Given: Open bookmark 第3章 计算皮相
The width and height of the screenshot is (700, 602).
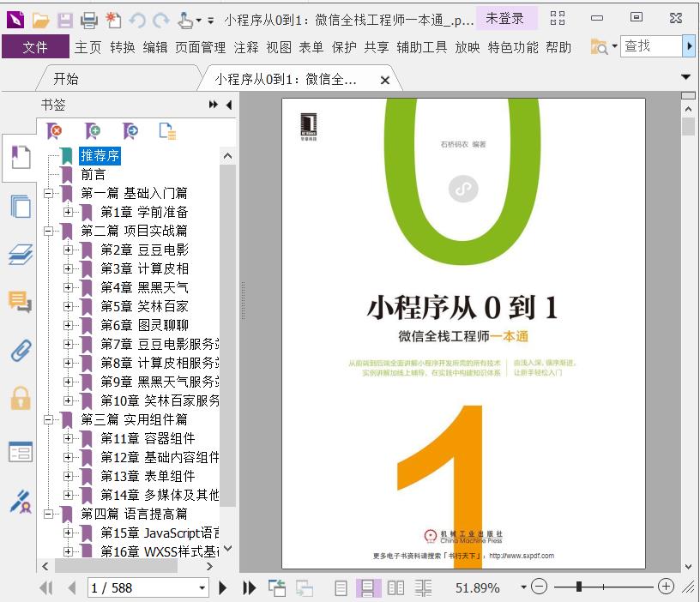Looking at the screenshot, I should tap(145, 268).
